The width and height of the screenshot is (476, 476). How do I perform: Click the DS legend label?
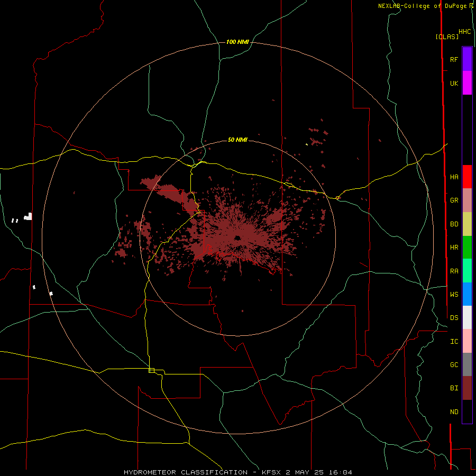pyautogui.click(x=454, y=317)
